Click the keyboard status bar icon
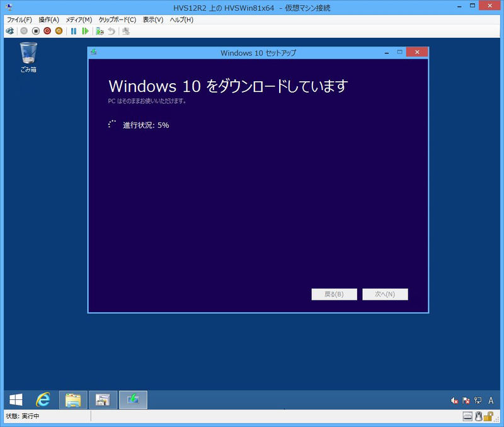The height and width of the screenshot is (427, 504). [x=467, y=417]
